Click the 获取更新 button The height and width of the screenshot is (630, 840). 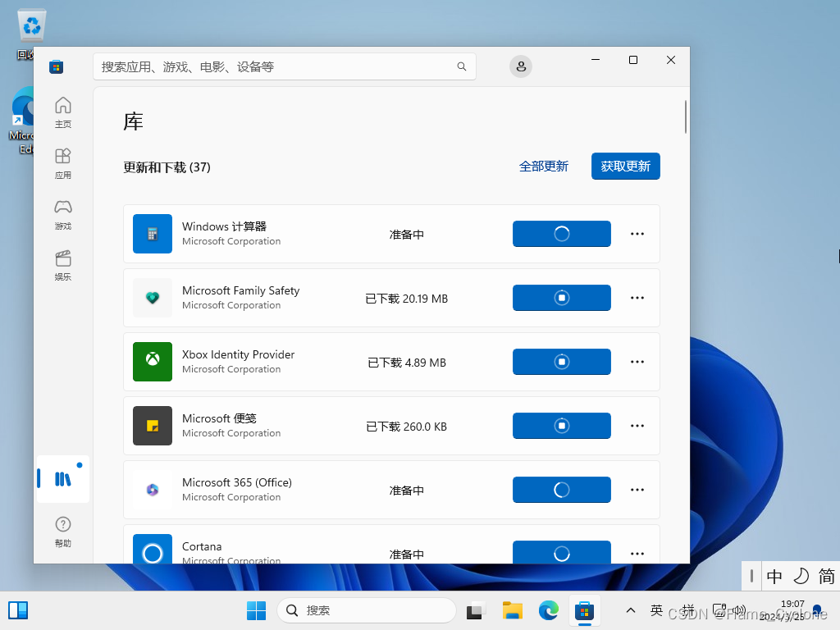pyautogui.click(x=625, y=166)
